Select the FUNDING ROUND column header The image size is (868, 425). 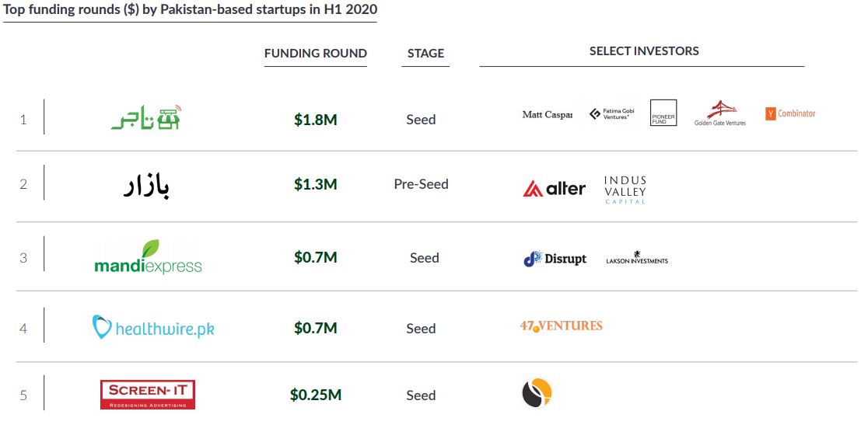click(x=316, y=54)
